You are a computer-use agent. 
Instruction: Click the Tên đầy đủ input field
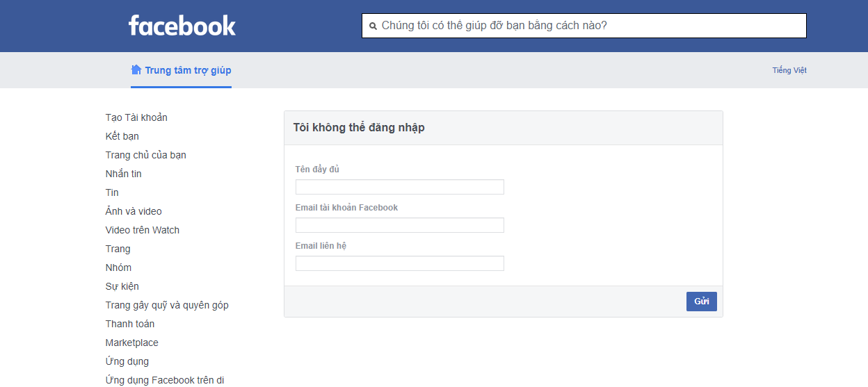(x=399, y=187)
